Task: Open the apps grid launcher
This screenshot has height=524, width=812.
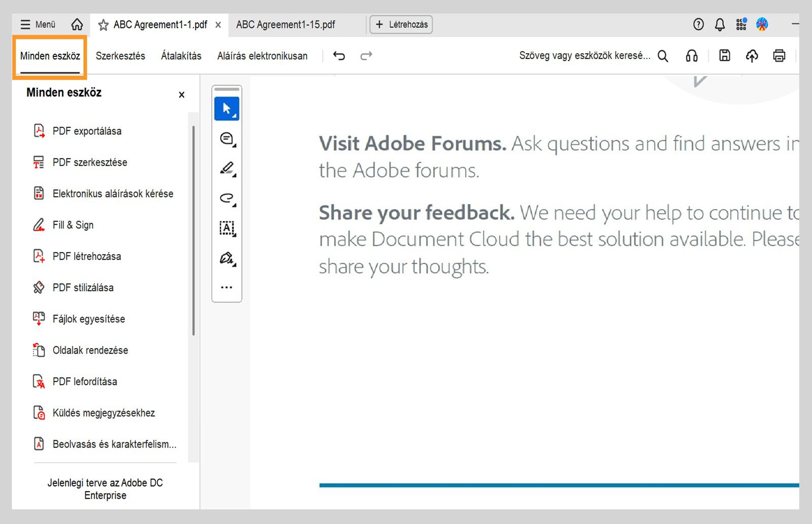Action: (741, 24)
